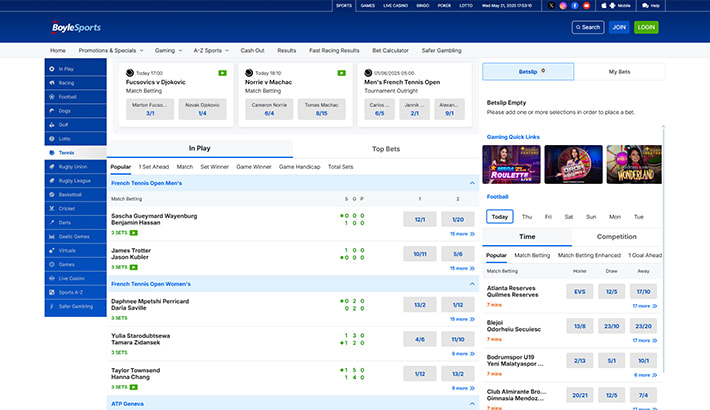Open the Tennis sidebar icon
Viewport: 710px width, 410px height.
point(52,153)
